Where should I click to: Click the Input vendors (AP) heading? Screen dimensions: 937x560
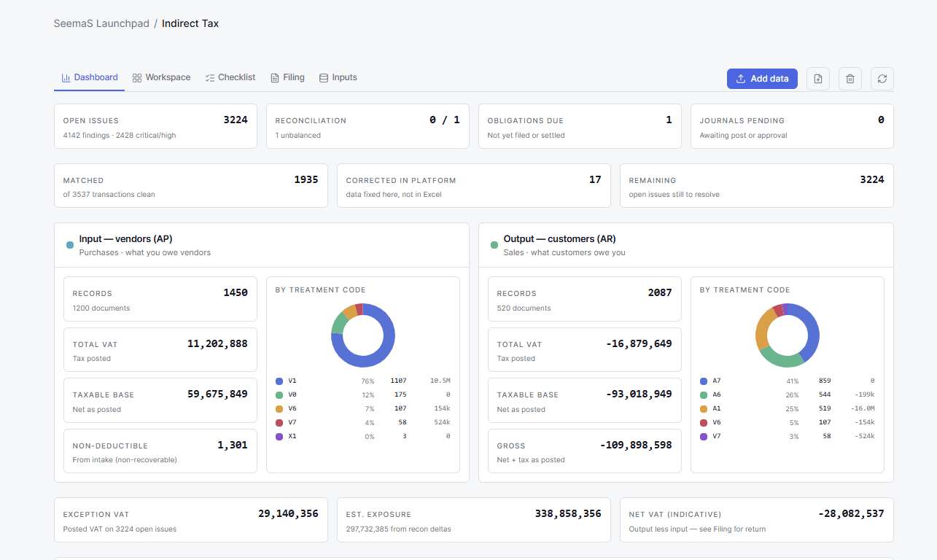tap(125, 239)
